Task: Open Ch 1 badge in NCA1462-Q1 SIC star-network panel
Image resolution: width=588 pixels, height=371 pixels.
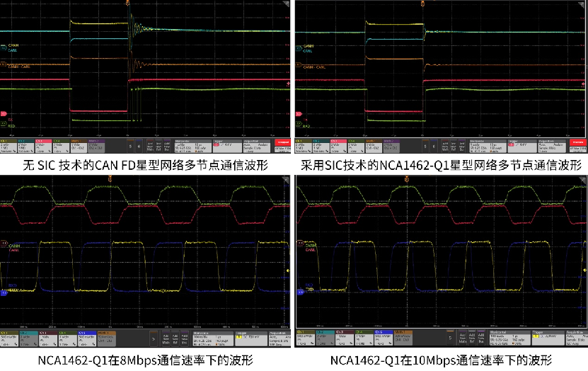Action: tap(304, 146)
